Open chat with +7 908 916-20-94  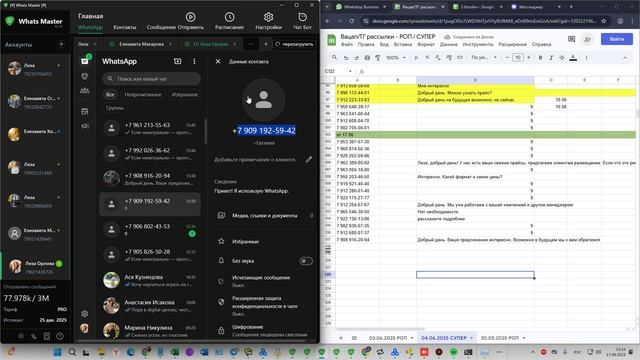coord(150,179)
